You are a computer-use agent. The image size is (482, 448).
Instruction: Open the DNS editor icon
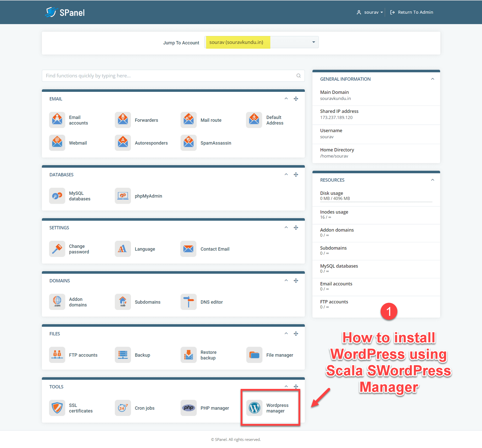[189, 302]
